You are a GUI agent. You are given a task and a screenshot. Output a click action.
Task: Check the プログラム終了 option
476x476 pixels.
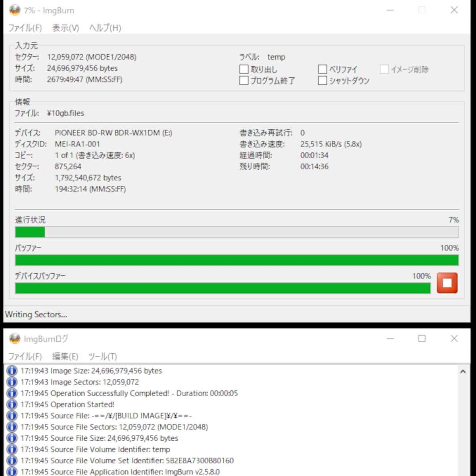click(244, 81)
